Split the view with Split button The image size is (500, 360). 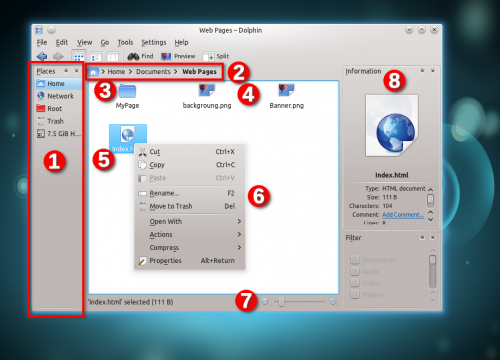[x=216, y=56]
